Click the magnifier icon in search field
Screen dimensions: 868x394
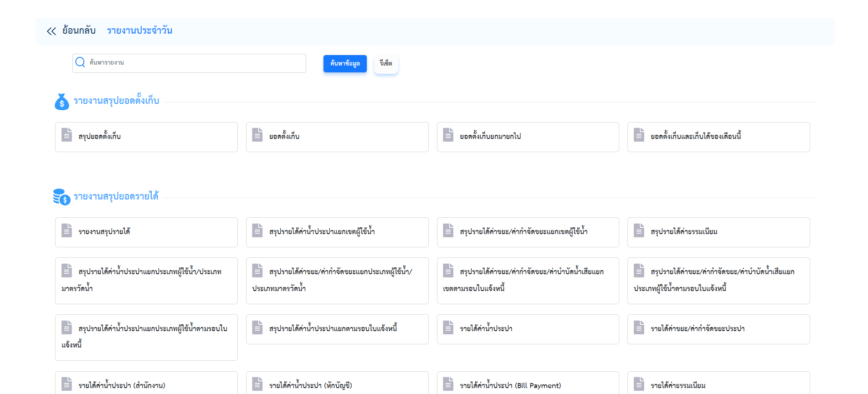click(80, 62)
